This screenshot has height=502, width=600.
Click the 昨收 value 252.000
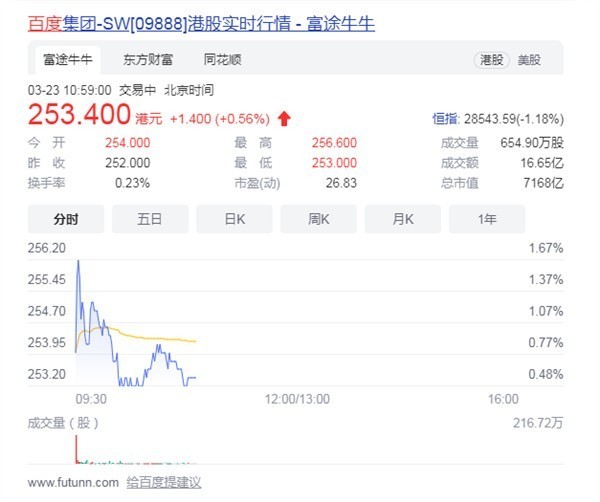pyautogui.click(x=128, y=163)
